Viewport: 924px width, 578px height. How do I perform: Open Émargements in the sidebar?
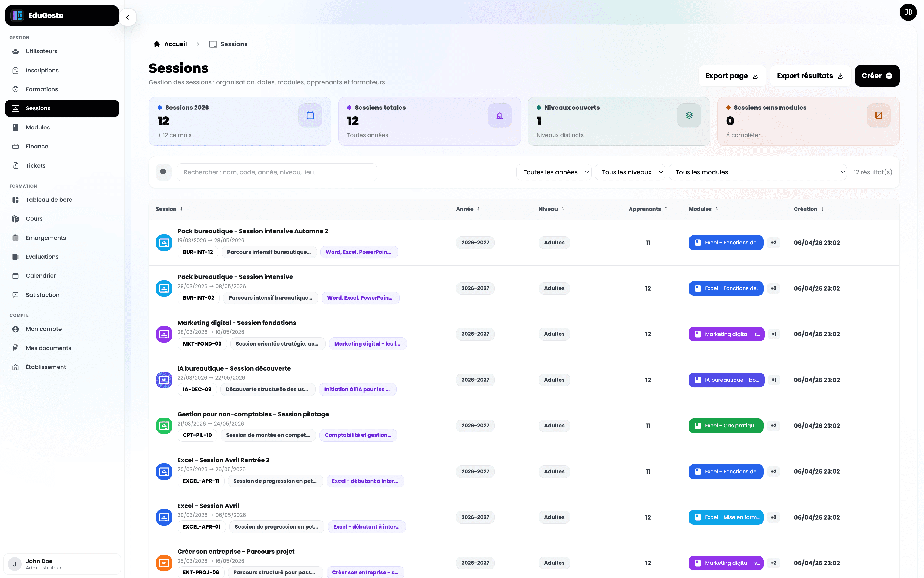coord(46,238)
